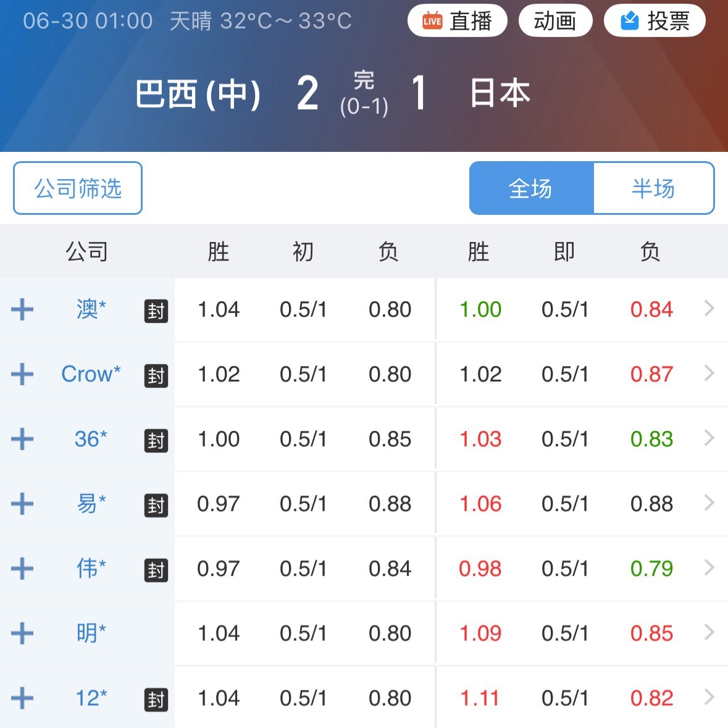This screenshot has height=728, width=728.
Task: Open details chevron for 36* row
Action: click(x=709, y=438)
